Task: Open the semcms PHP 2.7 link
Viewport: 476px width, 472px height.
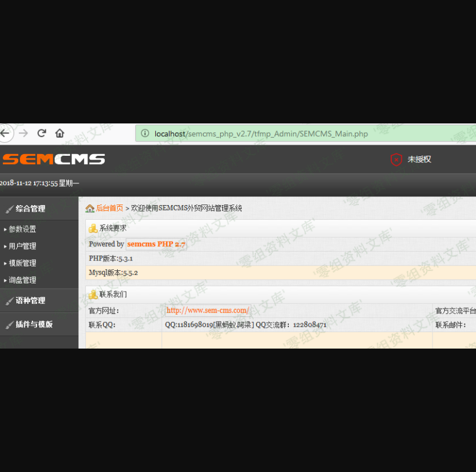Action: point(156,244)
